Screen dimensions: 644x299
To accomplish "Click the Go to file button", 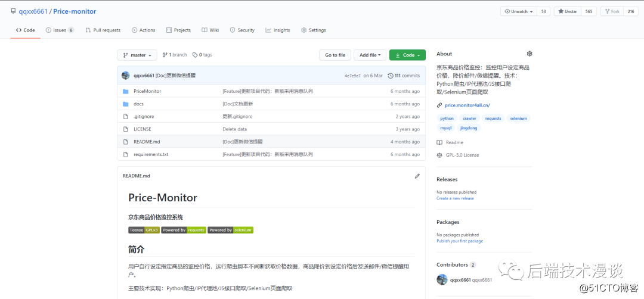I will point(335,55).
